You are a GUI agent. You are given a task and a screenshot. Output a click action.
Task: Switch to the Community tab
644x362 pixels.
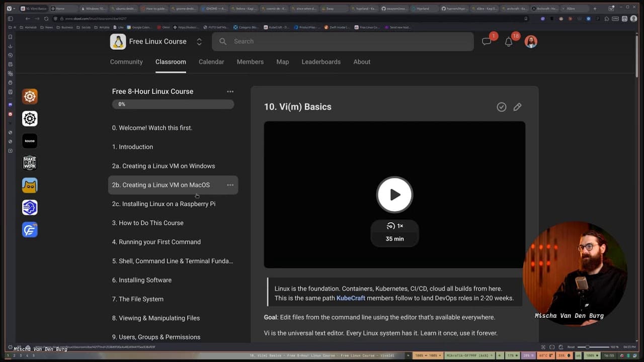[126, 62]
